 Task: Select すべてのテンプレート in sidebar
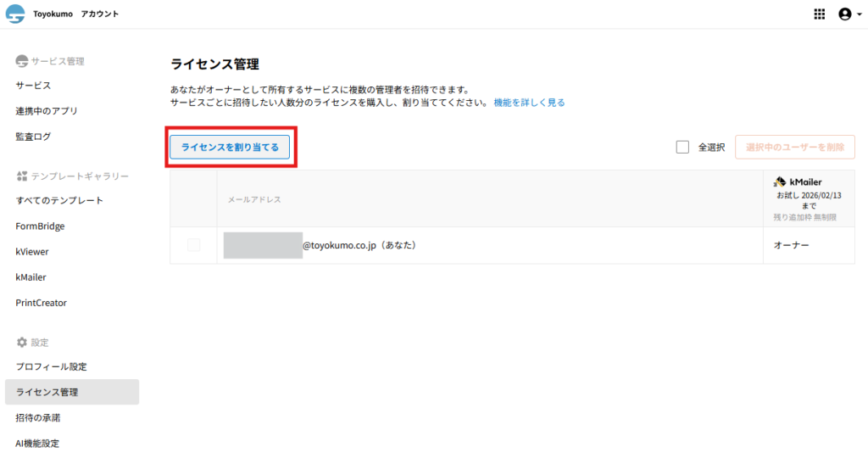click(x=59, y=200)
